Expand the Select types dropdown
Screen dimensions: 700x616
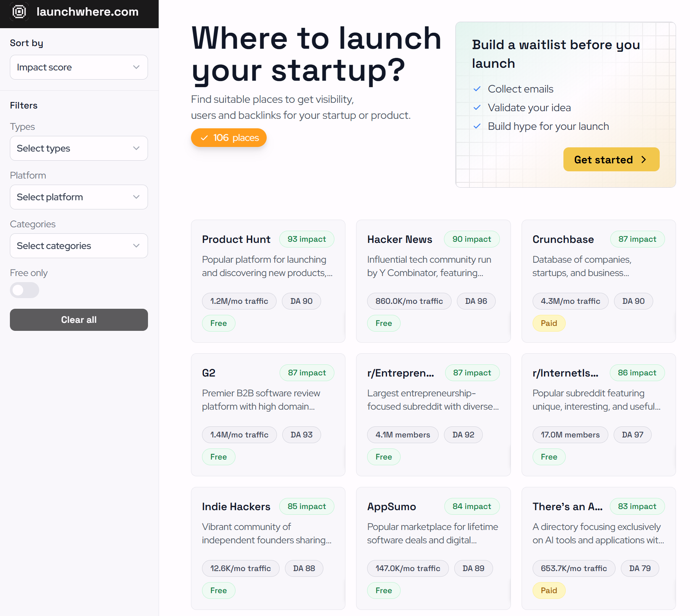(x=79, y=148)
